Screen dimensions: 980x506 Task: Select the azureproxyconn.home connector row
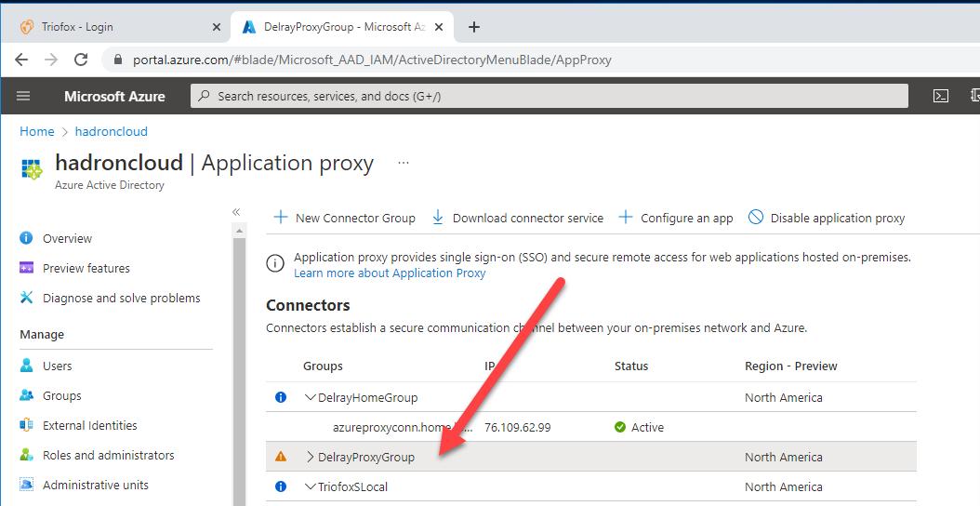pyautogui.click(x=591, y=427)
